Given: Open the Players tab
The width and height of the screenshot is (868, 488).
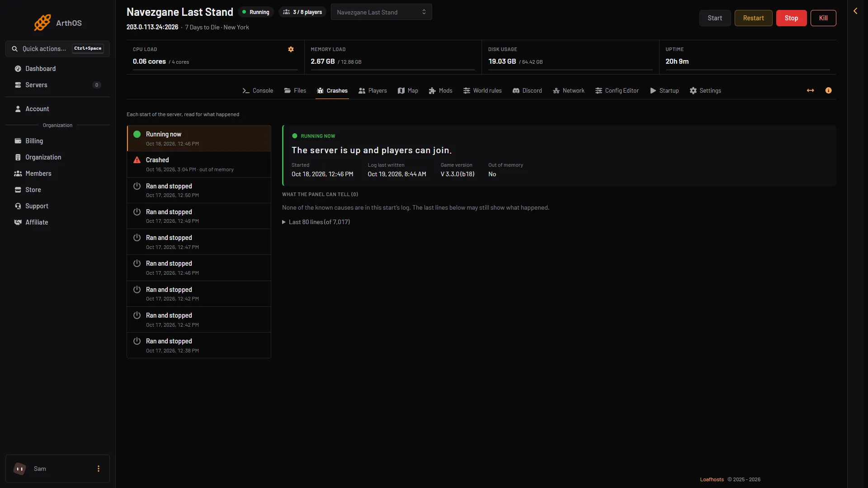Looking at the screenshot, I should pyautogui.click(x=373, y=91).
